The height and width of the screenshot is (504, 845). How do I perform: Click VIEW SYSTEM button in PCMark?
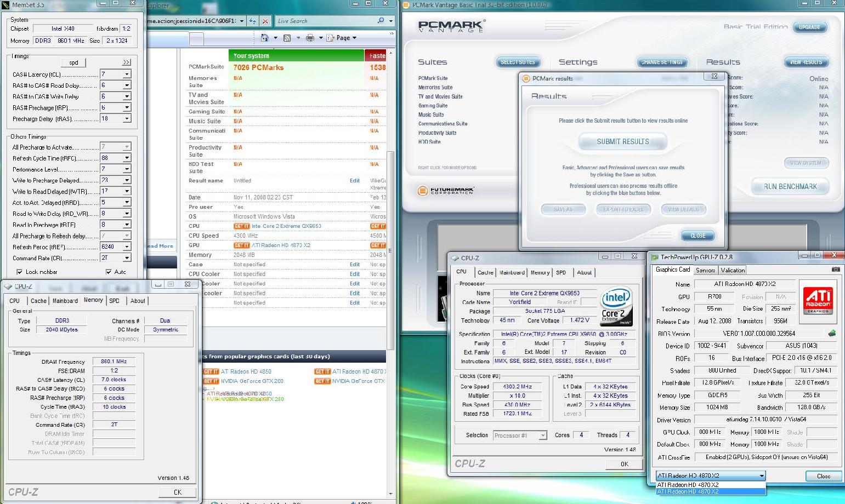806,163
